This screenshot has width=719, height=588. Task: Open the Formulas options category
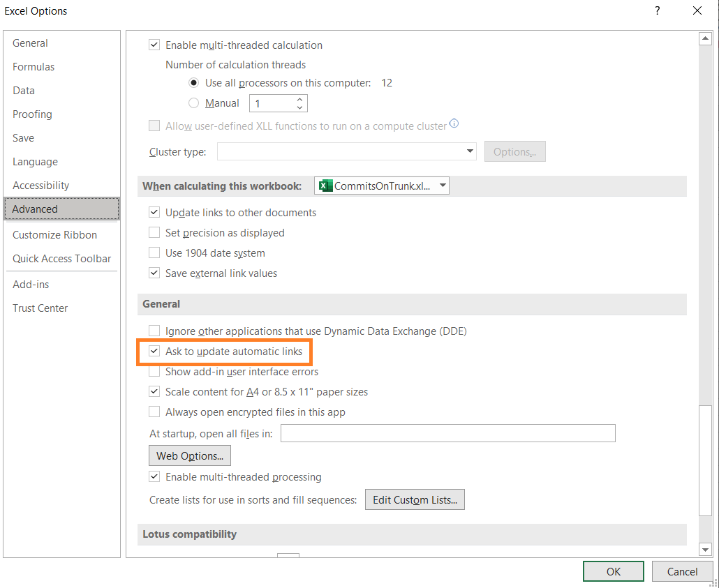click(x=34, y=67)
